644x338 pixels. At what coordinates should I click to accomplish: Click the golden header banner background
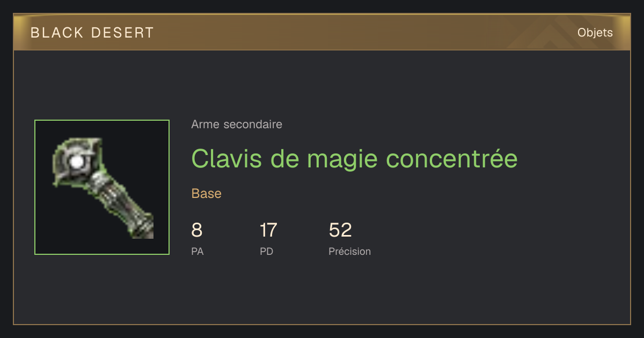(322, 33)
